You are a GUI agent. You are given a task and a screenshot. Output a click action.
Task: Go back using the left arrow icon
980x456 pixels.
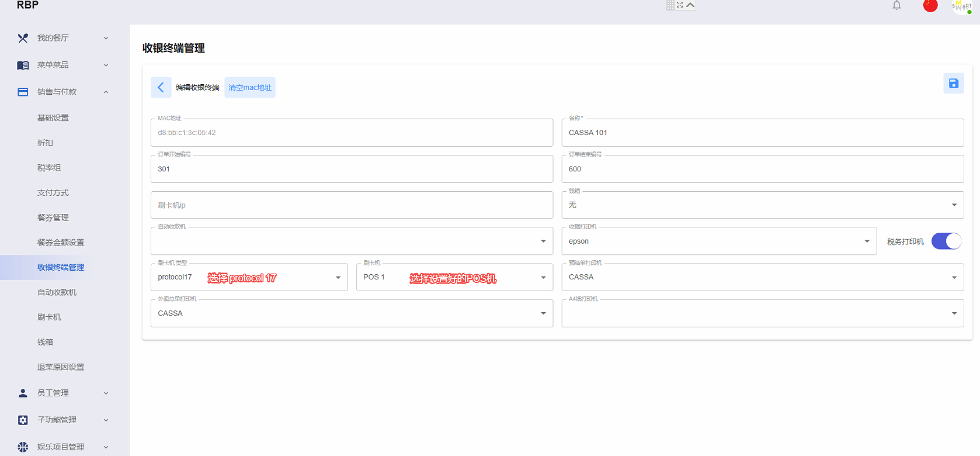pyautogui.click(x=161, y=87)
